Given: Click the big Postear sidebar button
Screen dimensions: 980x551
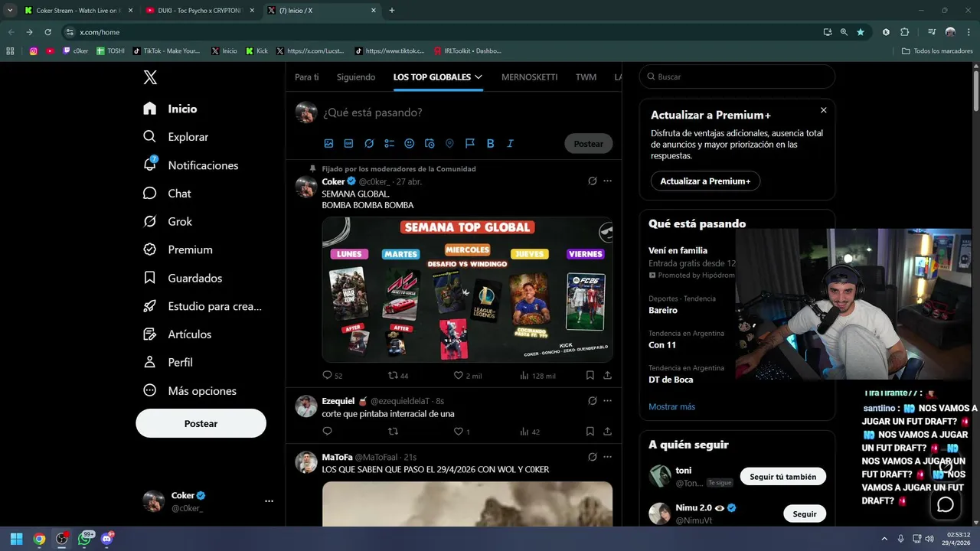Looking at the screenshot, I should [x=201, y=423].
